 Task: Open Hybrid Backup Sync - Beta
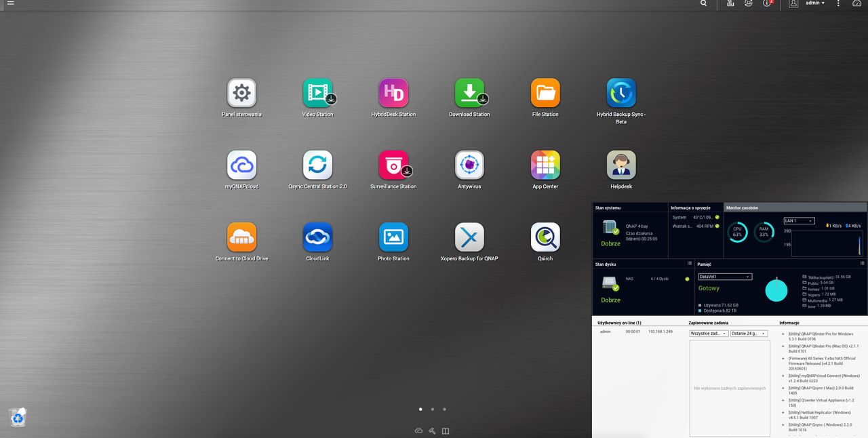[621, 93]
